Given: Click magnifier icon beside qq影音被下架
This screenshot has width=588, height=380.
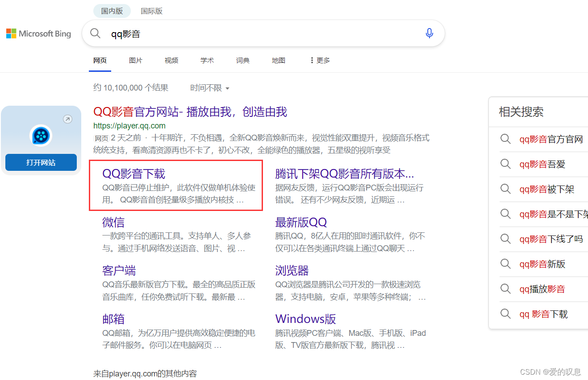Looking at the screenshot, I should [505, 189].
